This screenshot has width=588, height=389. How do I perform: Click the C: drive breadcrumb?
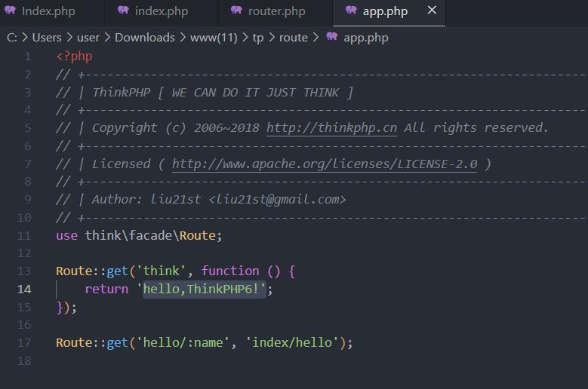click(x=12, y=37)
